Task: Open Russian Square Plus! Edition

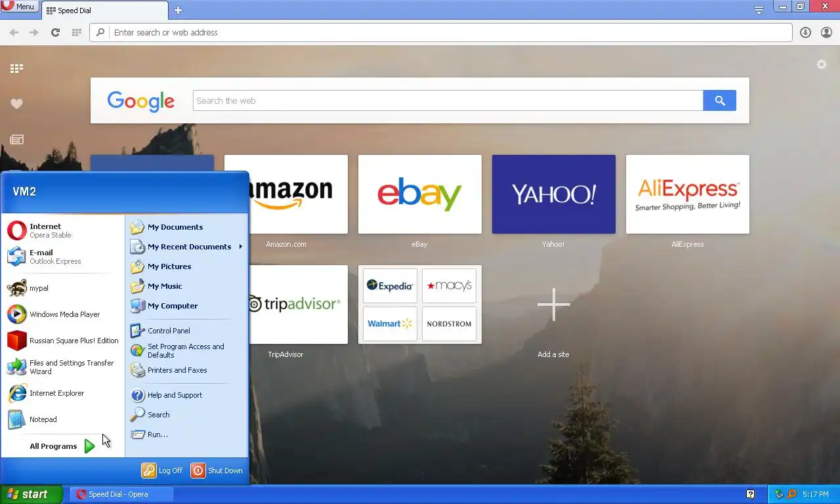Action: click(x=63, y=341)
